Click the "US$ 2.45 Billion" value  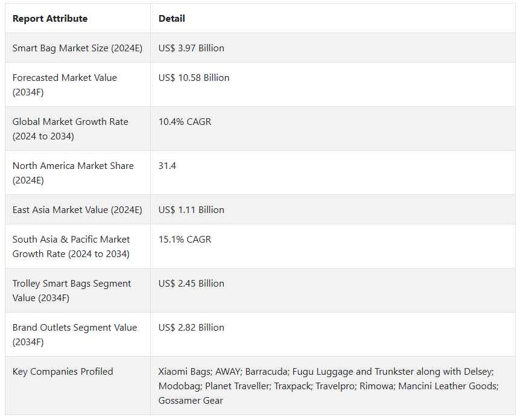191,284
